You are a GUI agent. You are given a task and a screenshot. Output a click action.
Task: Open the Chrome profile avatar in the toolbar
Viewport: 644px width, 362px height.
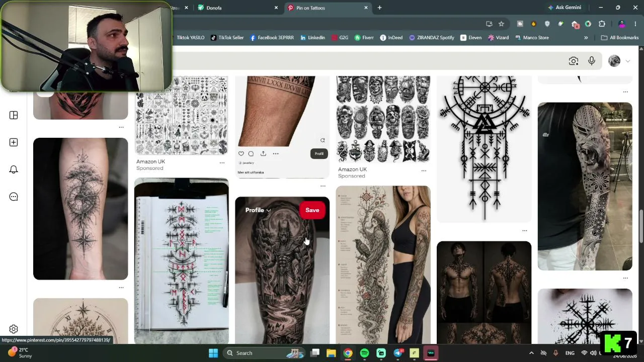click(x=622, y=24)
